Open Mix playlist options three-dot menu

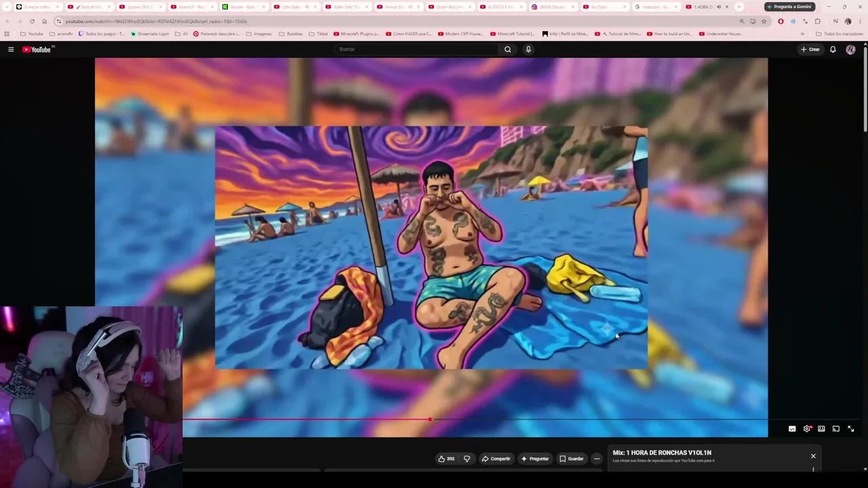(813, 469)
